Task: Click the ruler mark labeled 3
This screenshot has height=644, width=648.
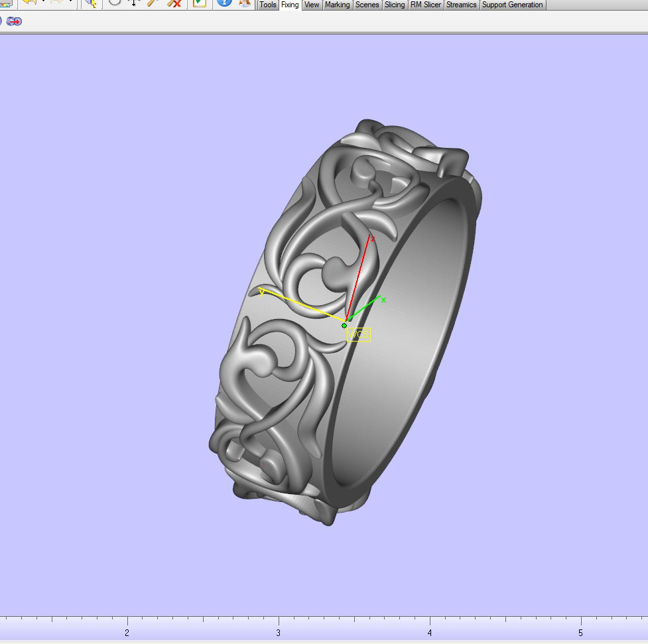Action: pos(279,633)
